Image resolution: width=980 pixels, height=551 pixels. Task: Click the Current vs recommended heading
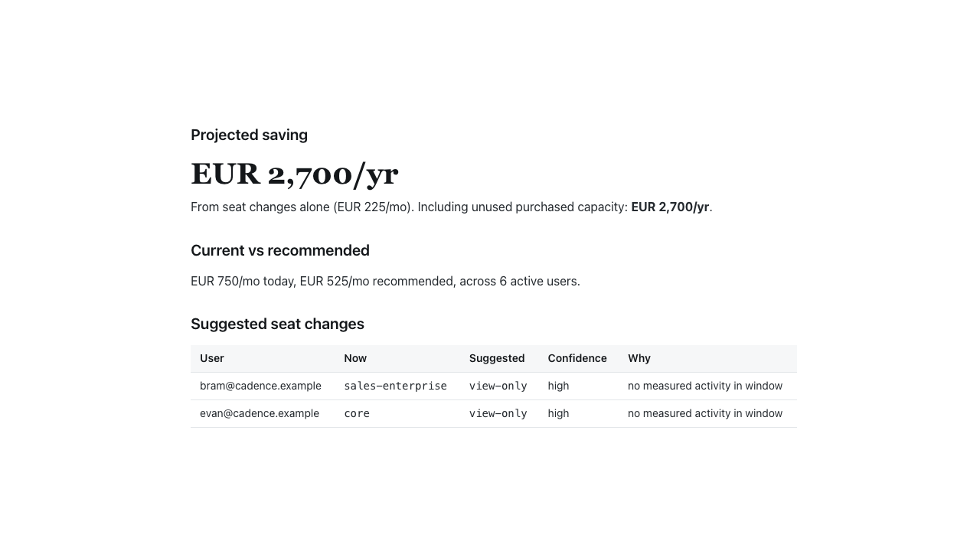pos(280,250)
